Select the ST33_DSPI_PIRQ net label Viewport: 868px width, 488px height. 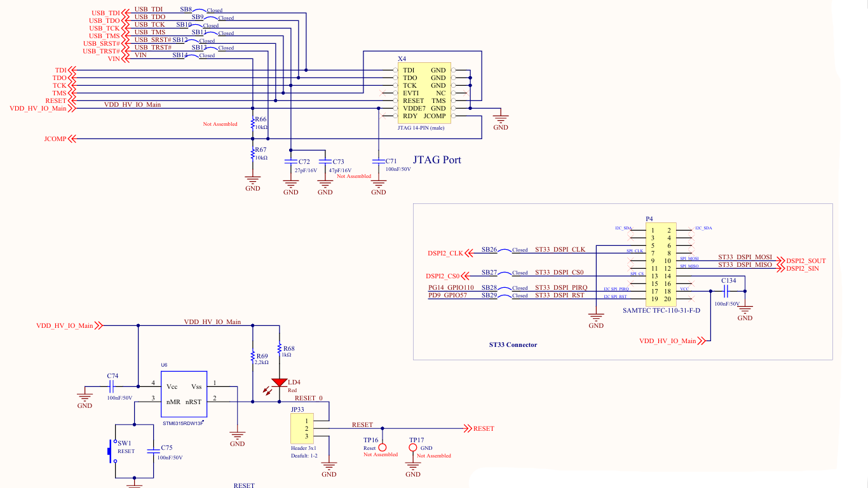click(x=561, y=288)
